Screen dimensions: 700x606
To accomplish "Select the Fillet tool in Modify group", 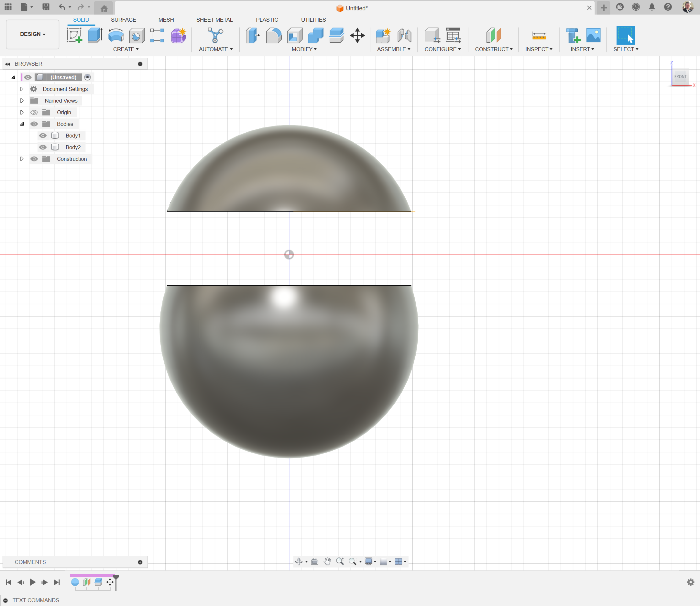I will [x=274, y=35].
